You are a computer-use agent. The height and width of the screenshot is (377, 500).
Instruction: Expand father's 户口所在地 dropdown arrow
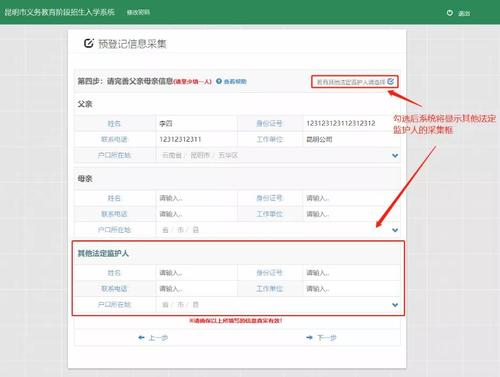pyautogui.click(x=395, y=155)
